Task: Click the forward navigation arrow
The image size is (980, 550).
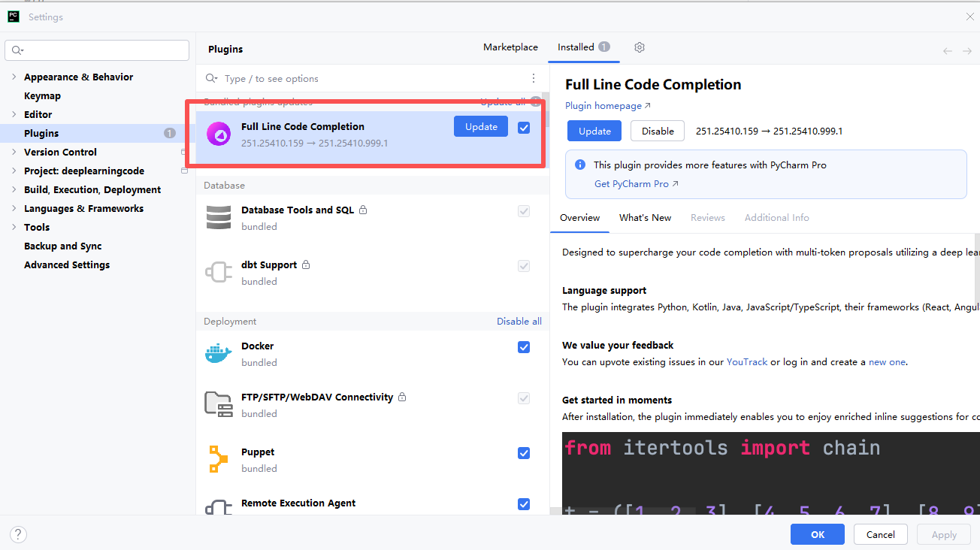Action: (967, 50)
